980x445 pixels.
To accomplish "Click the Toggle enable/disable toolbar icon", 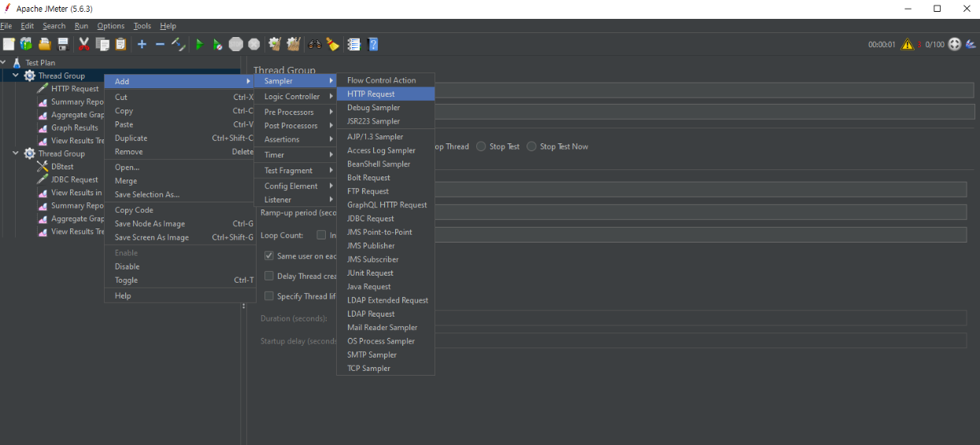I will [178, 44].
